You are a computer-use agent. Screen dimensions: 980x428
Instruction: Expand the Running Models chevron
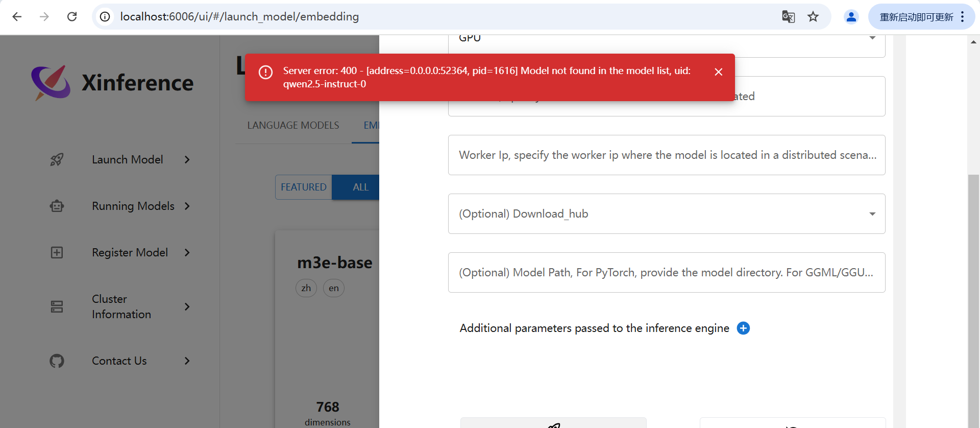tap(187, 206)
